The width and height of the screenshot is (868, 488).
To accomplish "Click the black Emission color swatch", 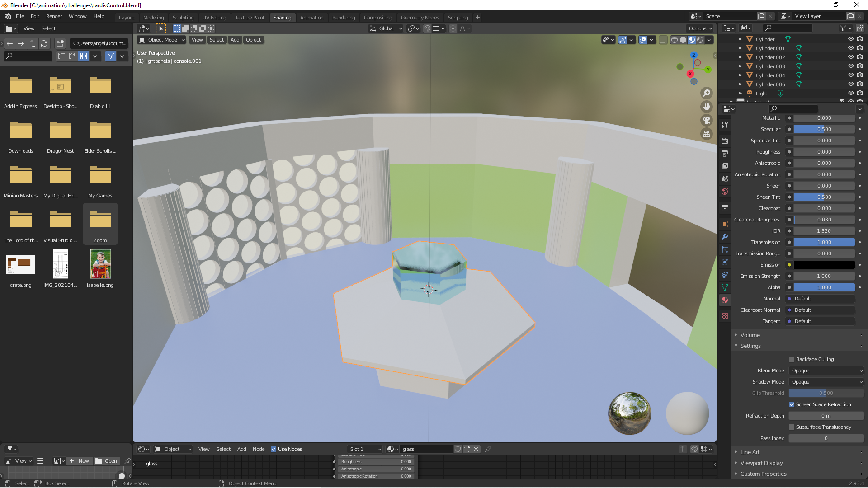I will [x=824, y=265].
